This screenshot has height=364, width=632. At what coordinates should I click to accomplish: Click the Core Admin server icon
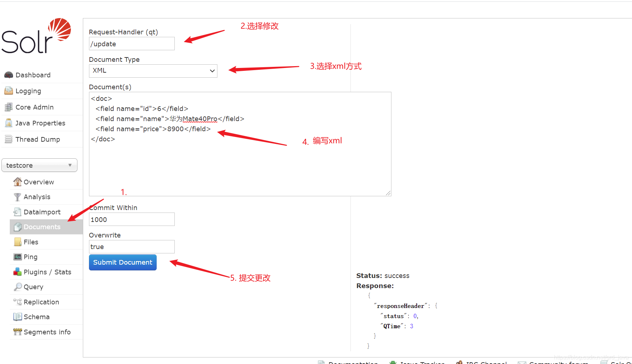coord(9,107)
